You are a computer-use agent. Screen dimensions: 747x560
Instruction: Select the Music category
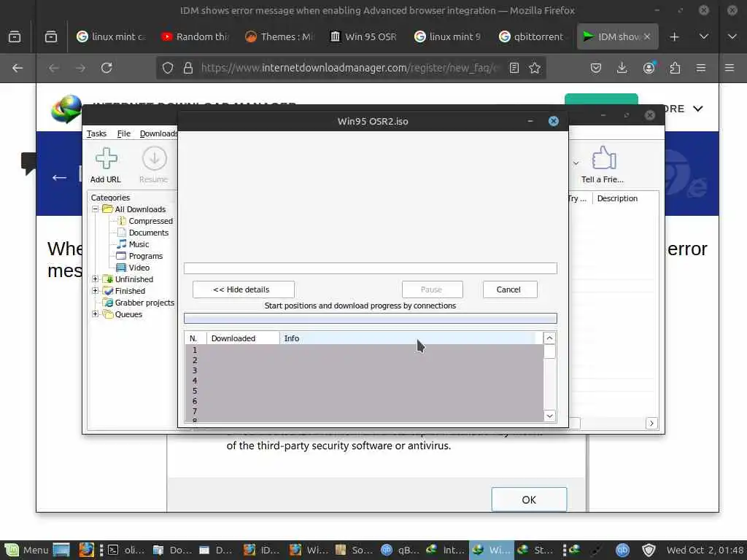139,244
